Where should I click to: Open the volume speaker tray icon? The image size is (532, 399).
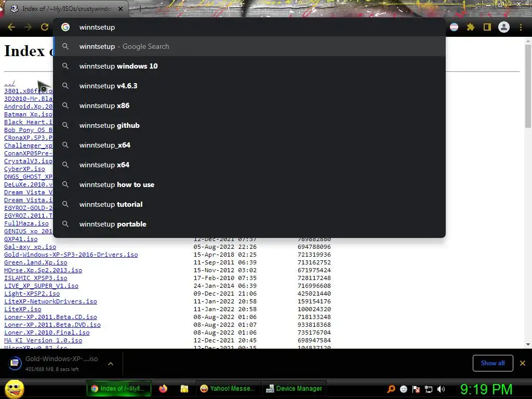[x=441, y=389]
